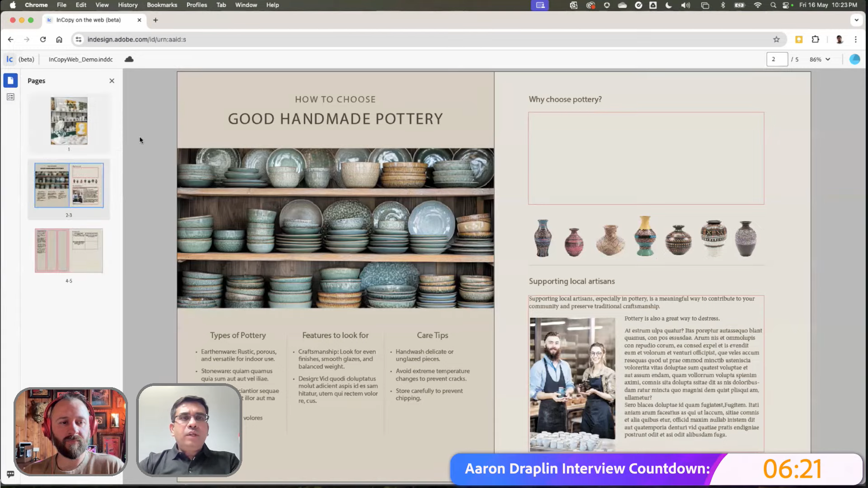Click the Why choose pottery? heading

pyautogui.click(x=565, y=99)
